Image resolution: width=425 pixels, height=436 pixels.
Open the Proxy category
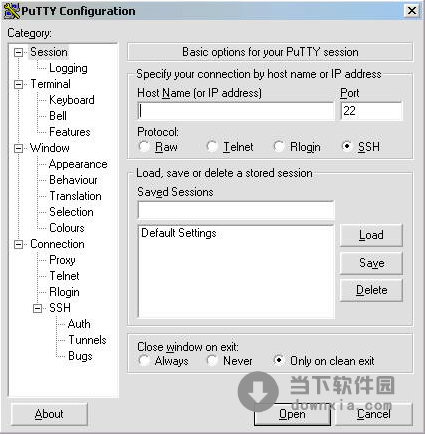(x=62, y=260)
